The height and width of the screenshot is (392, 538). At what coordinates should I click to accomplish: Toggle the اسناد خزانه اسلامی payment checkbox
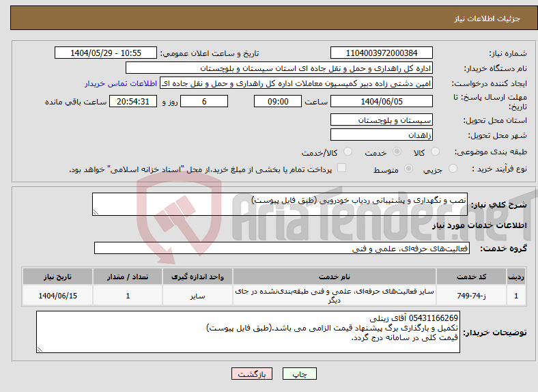[x=342, y=168]
